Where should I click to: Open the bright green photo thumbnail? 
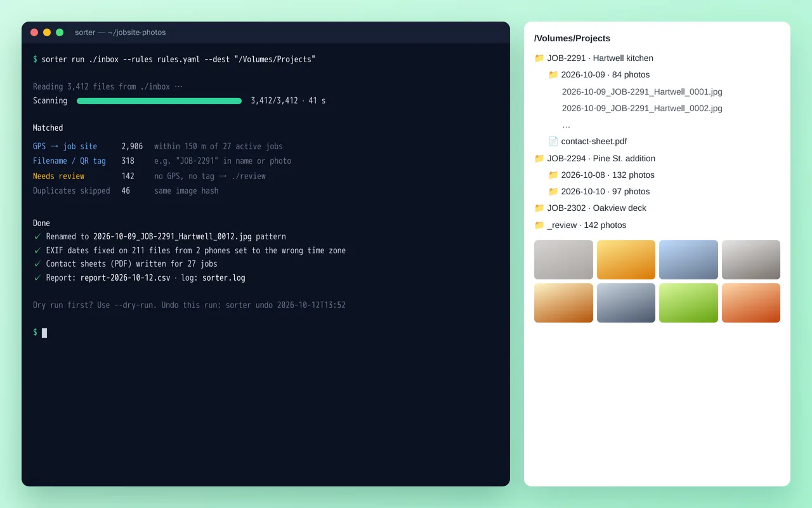click(688, 303)
